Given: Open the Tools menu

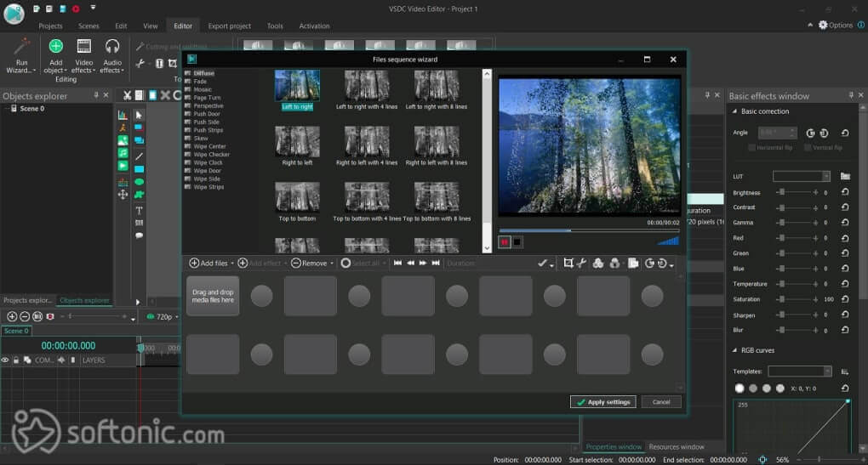Looking at the screenshot, I should [275, 26].
